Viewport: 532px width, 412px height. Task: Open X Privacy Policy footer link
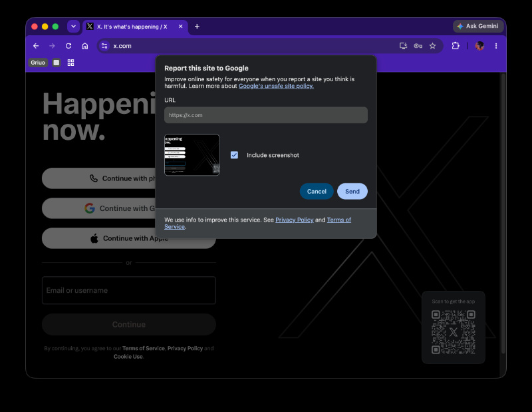pyautogui.click(x=185, y=348)
